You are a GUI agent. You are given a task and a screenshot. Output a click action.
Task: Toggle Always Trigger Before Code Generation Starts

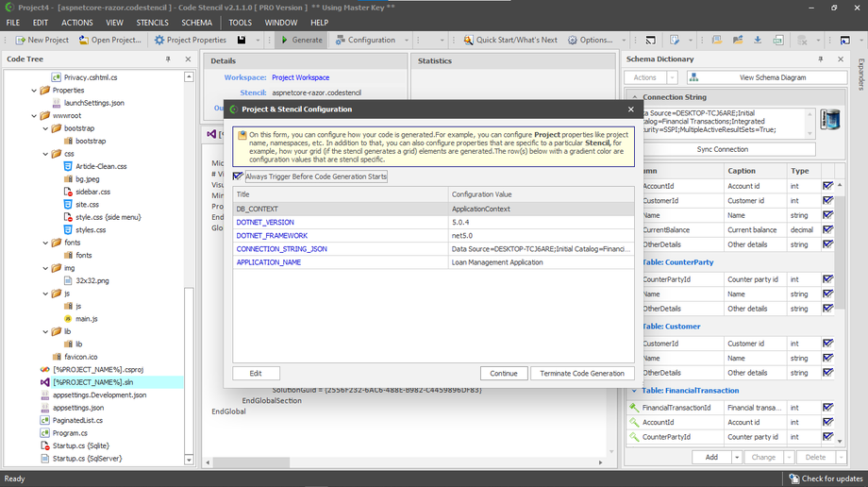[238, 176]
